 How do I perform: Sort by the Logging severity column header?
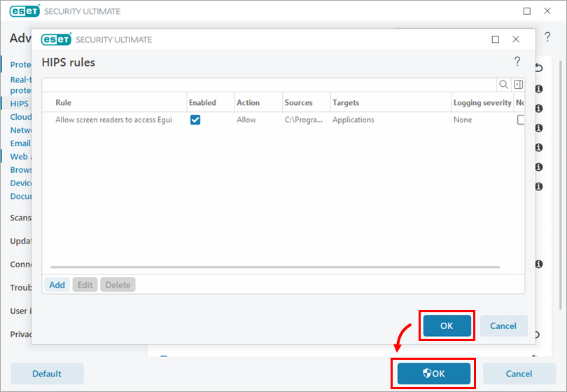tap(482, 103)
